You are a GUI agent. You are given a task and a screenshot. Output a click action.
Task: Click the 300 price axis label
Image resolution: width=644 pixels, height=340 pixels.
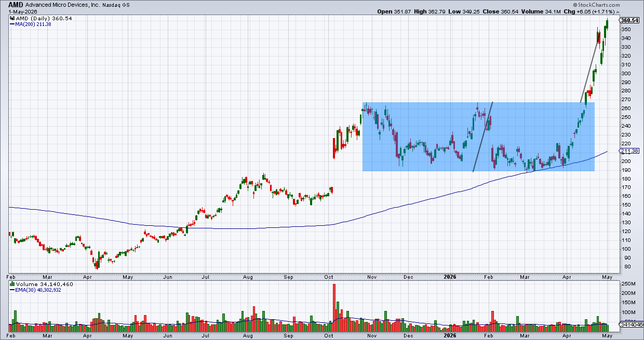coord(626,73)
